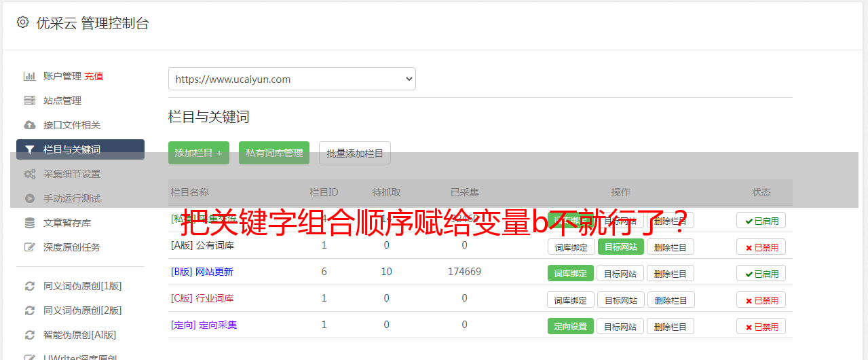Open the [A版] 公有词库 column link
Viewport: 868px width, 360px height.
coord(202,245)
